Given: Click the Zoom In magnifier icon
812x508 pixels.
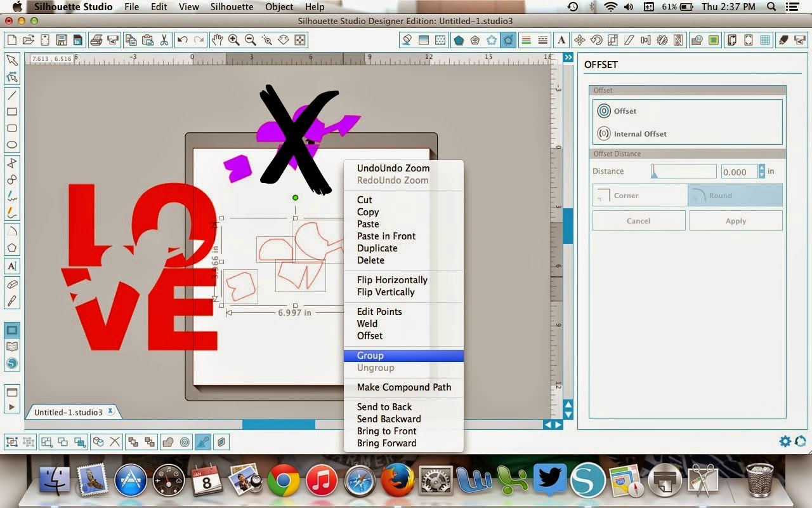Looking at the screenshot, I should [x=234, y=40].
